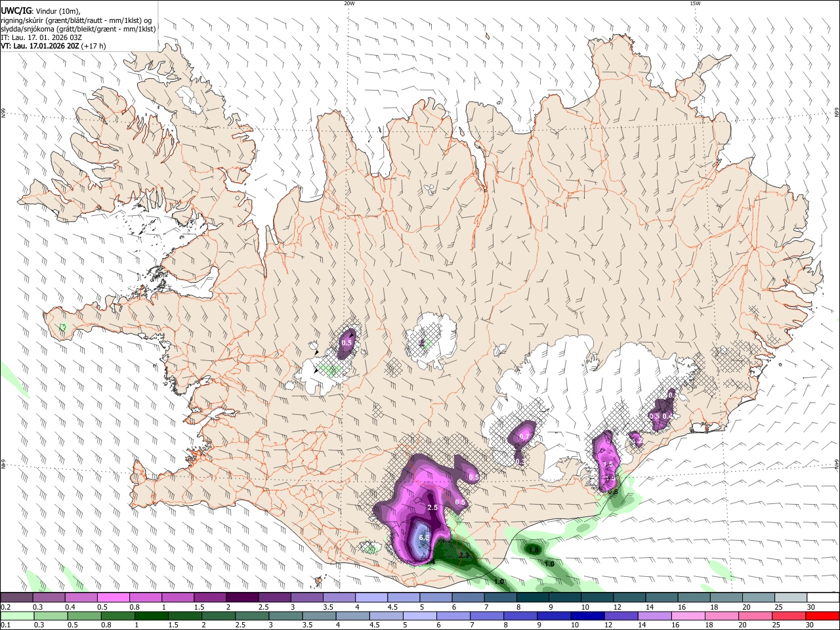Select the magenta 1–1.5 upper legend swatch
This screenshot has width=840, height=630.
pos(178,598)
